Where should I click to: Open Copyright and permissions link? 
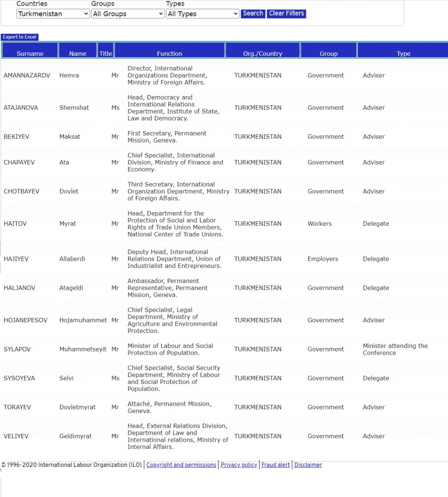pos(181,465)
